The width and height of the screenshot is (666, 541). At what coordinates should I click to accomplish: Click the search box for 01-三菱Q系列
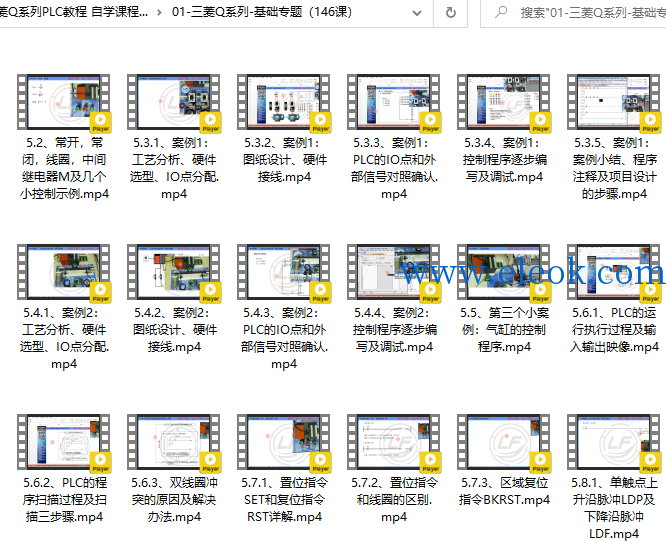pos(573,13)
